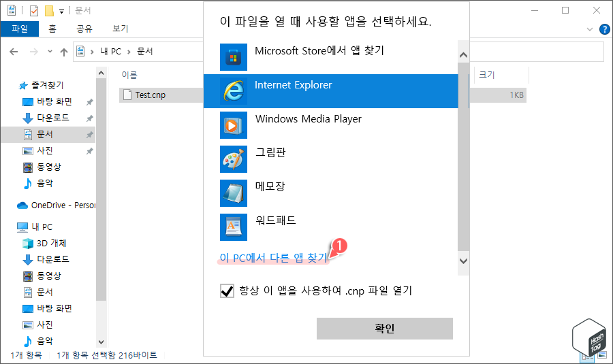The width and height of the screenshot is (613, 364).
Task: Click the document icon in address bar
Action: pos(80,51)
